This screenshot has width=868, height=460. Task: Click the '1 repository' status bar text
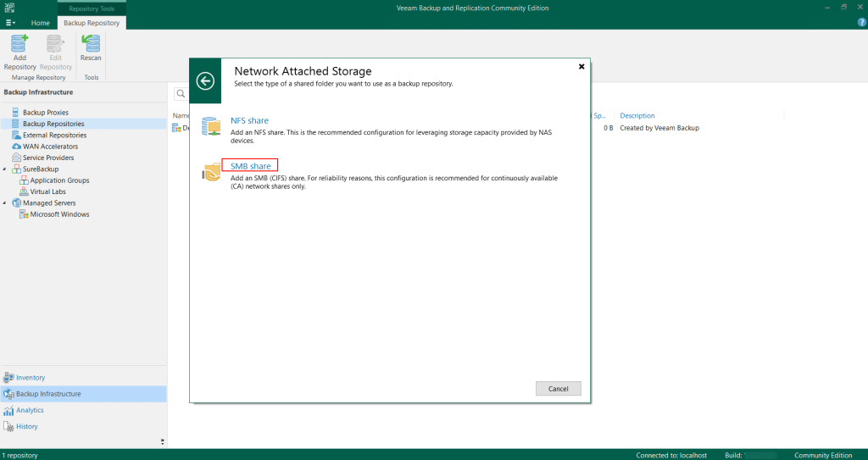click(20, 455)
